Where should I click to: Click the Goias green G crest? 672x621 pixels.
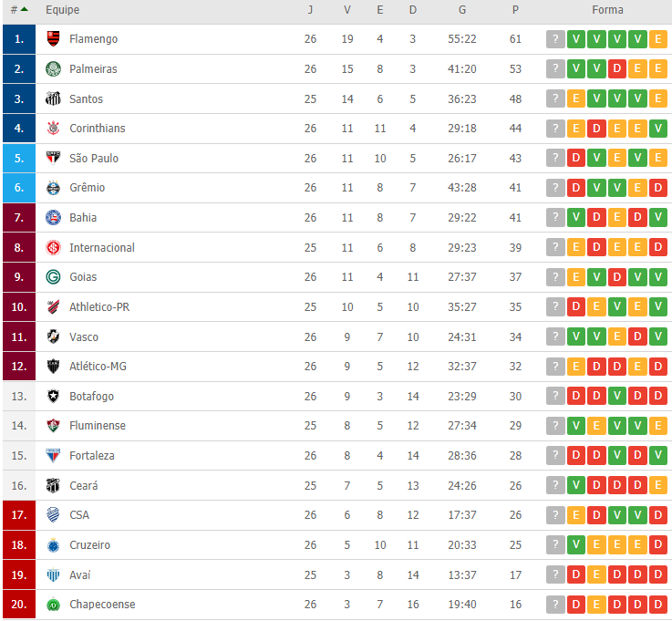pos(53,277)
